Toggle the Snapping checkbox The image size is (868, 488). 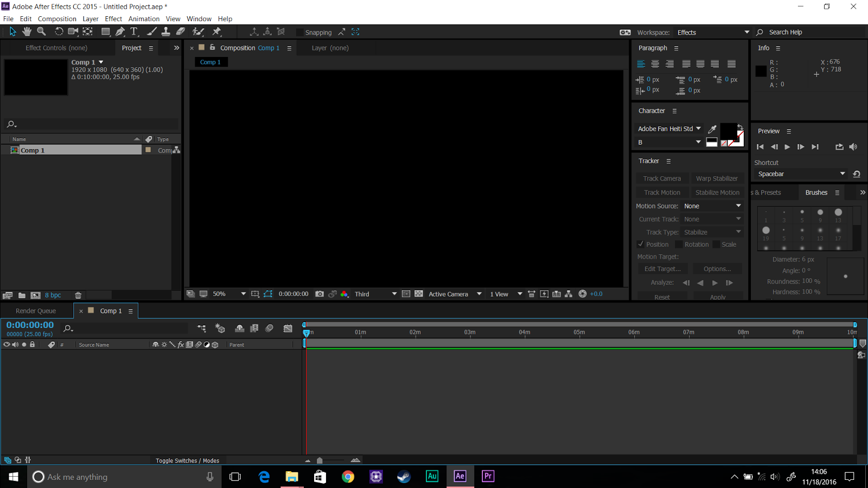tap(299, 33)
